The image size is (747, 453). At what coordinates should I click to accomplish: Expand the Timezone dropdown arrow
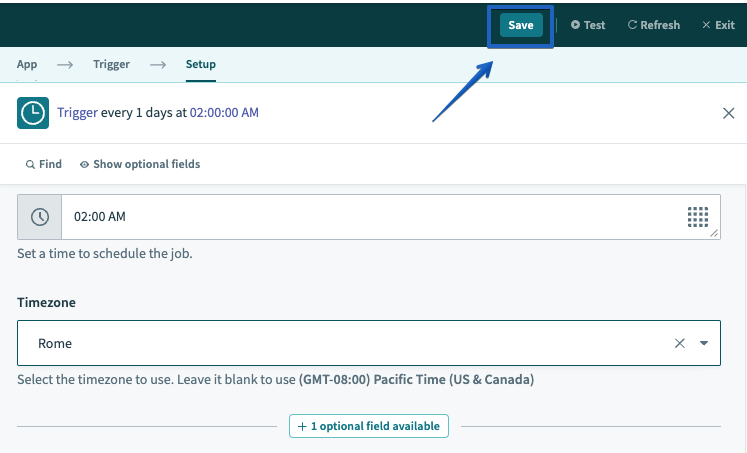[704, 343]
